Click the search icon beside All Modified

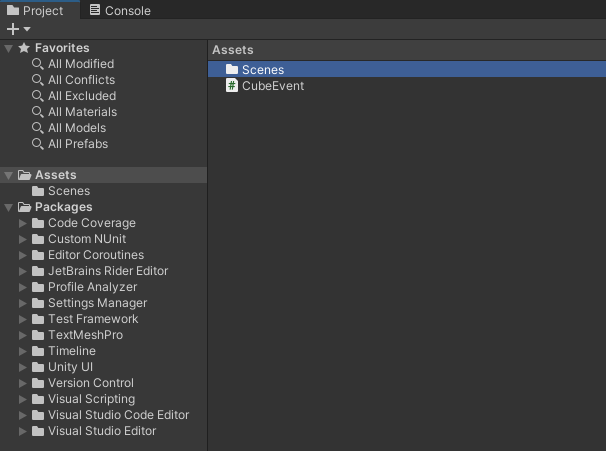coord(38,64)
